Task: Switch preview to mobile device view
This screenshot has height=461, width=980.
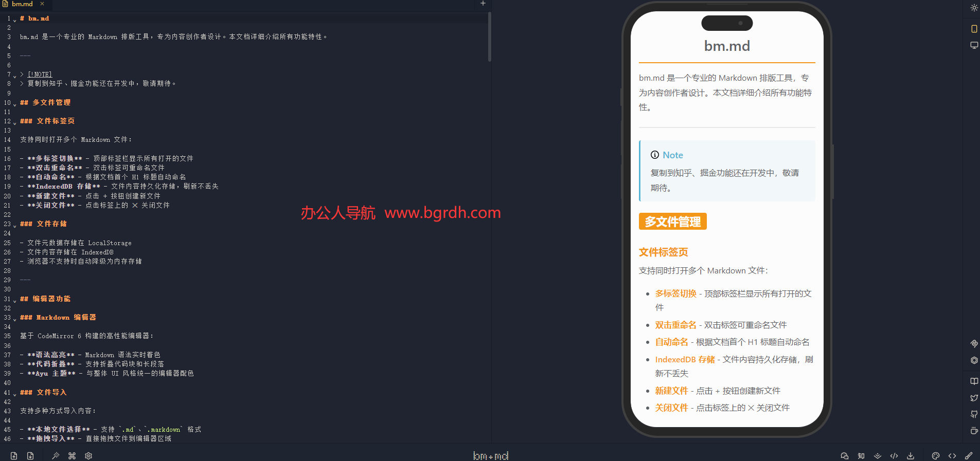Action: [x=974, y=29]
